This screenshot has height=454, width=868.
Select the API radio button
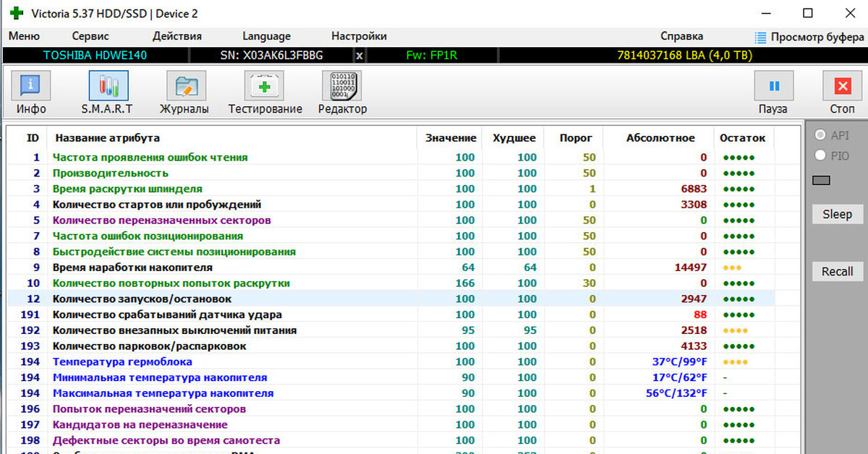pyautogui.click(x=820, y=135)
